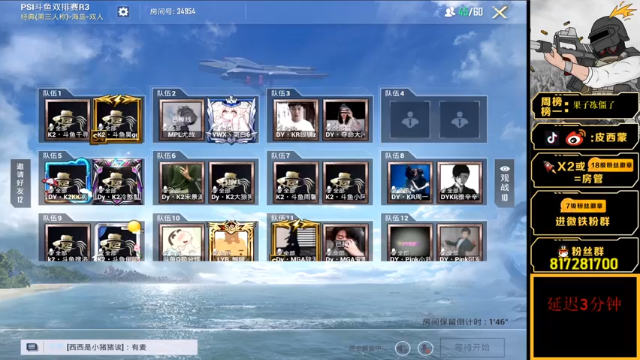This screenshot has height=360, width=640.
Task: Select gold-framed LYB player in Team 10
Action: [232, 242]
